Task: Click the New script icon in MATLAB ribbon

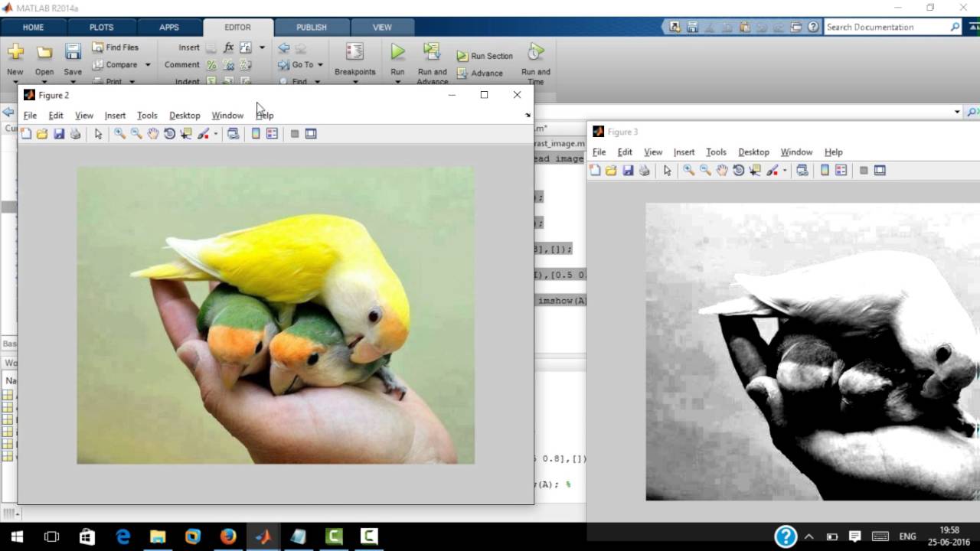Action: (15, 51)
